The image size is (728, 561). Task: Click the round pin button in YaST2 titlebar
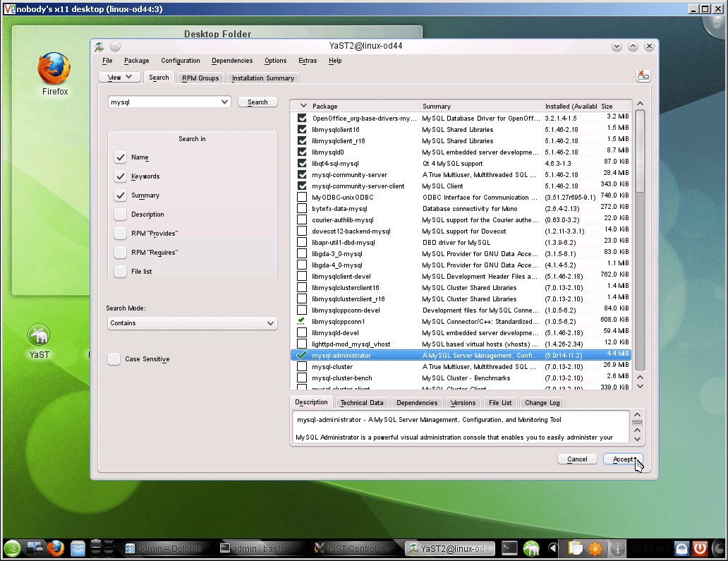click(115, 47)
